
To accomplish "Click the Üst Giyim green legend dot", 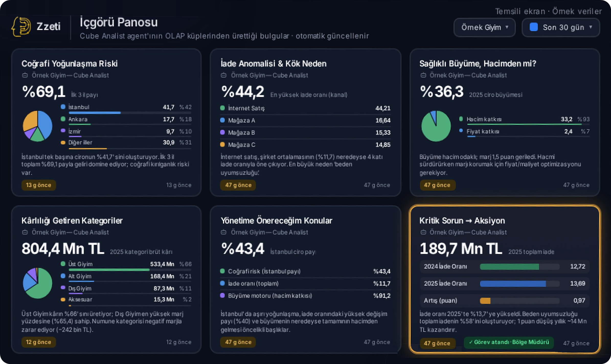I will coord(63,264).
